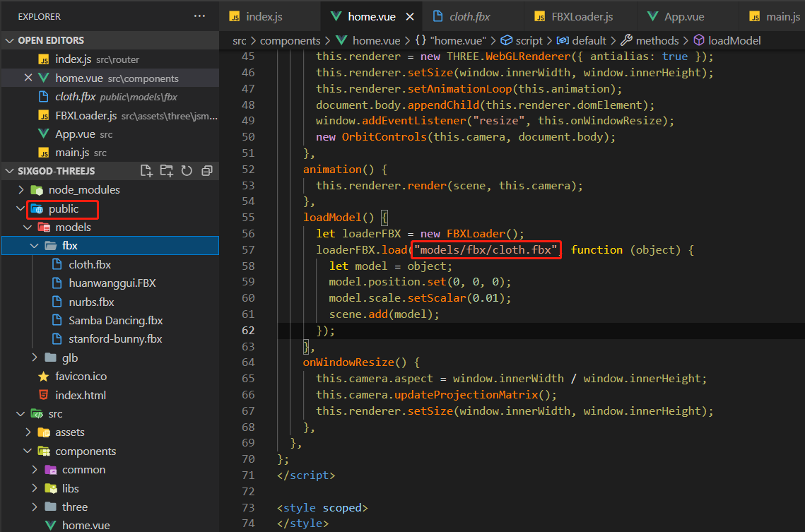Click breadcrumb segment methods
This screenshot has height=532, width=805.
pos(650,40)
